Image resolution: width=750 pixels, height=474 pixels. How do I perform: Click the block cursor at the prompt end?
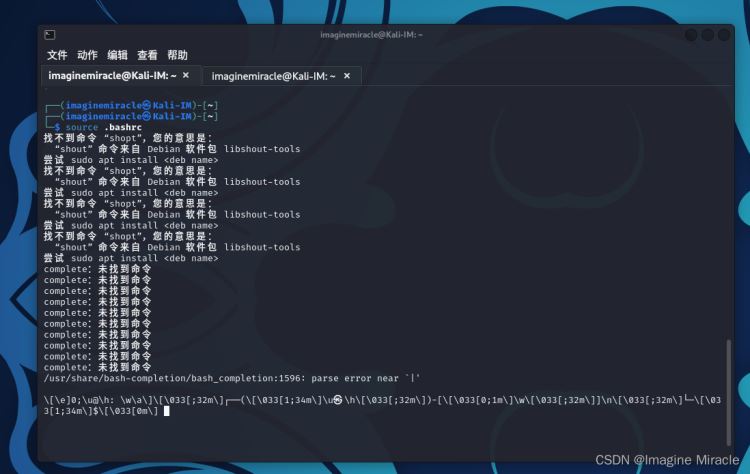[x=166, y=411]
